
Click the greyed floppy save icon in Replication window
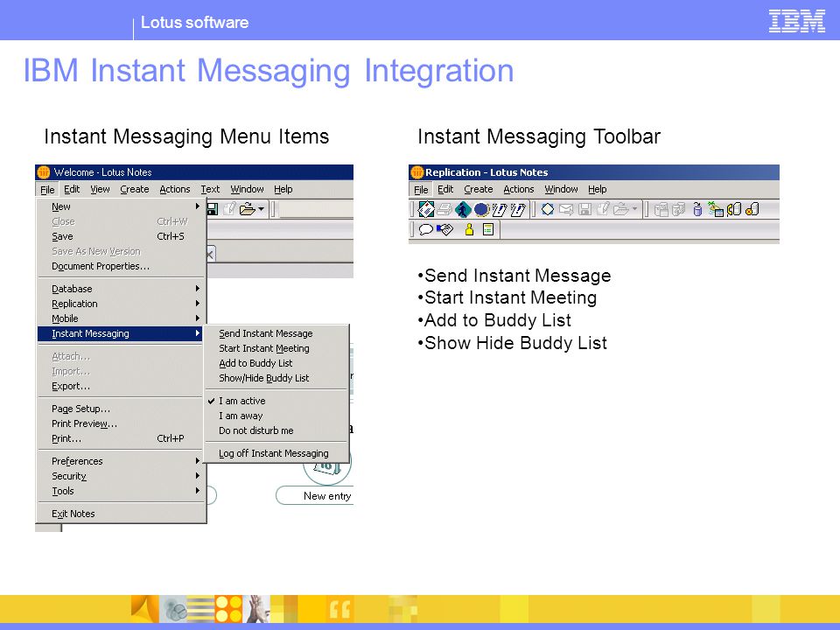click(585, 209)
